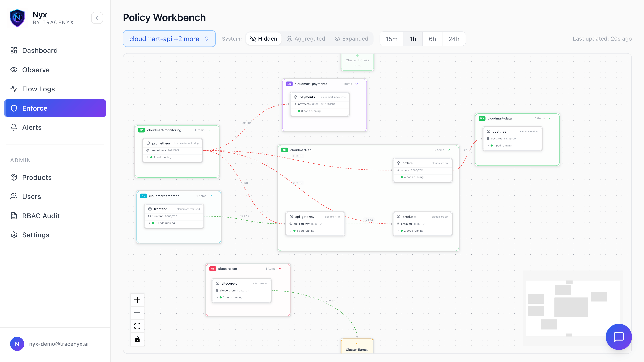Screen dimensions: 644x362
Task: Select the Cluster Ingress node
Action: [x=357, y=62]
